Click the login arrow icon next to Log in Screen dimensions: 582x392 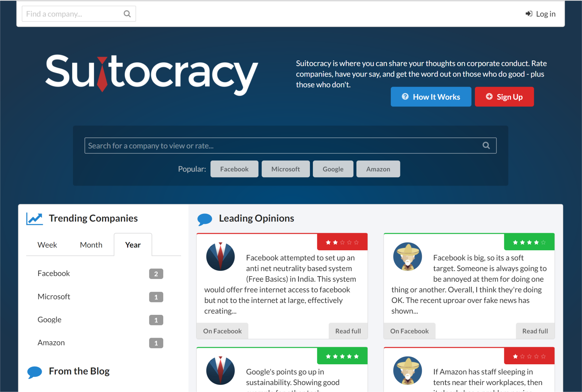click(x=528, y=13)
